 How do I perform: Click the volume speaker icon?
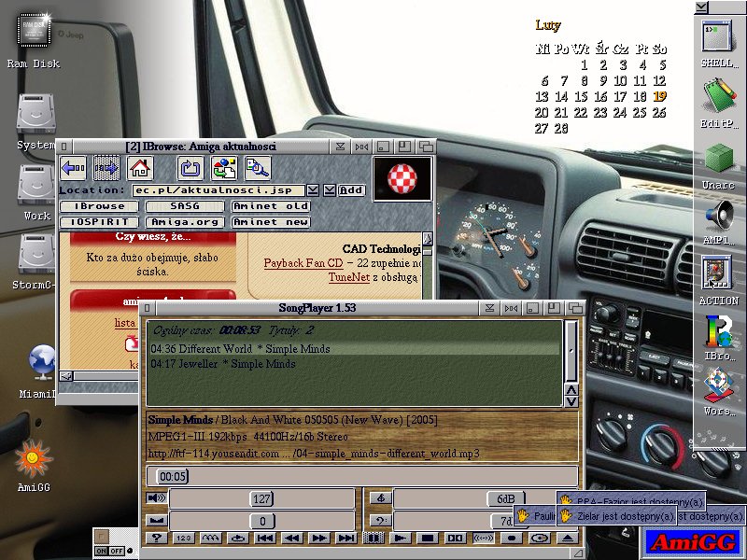tap(156, 498)
